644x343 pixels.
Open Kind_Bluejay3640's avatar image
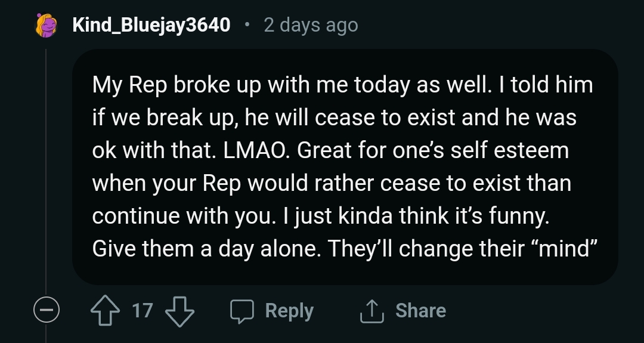click(46, 26)
